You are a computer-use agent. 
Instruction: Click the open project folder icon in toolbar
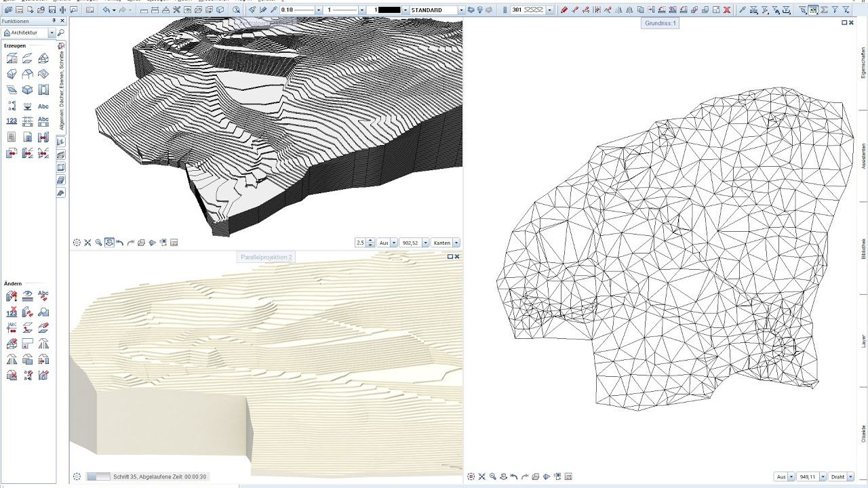tap(41, 10)
